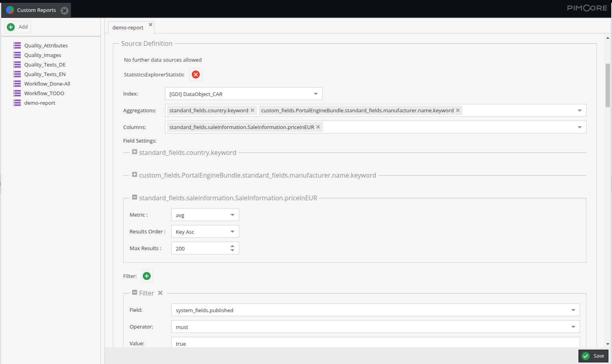Remove the priceInEUR column tag

318,127
